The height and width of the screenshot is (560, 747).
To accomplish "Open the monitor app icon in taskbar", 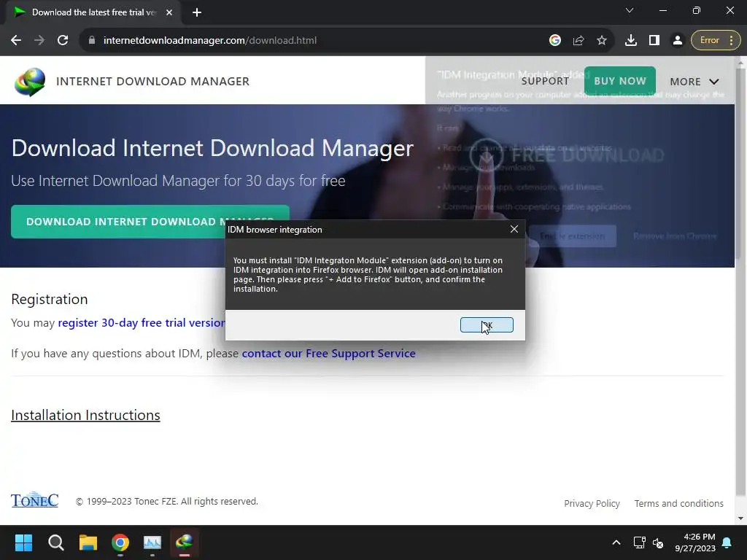I will tap(152, 542).
